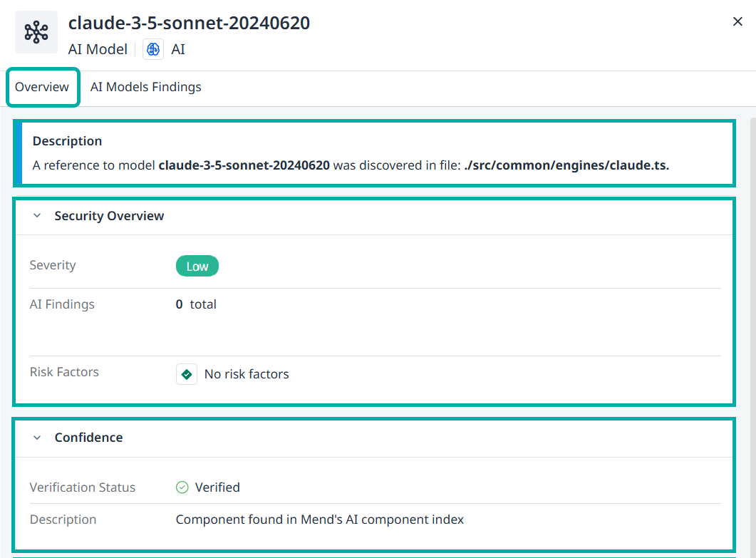Collapse the Security Overview chevron
The height and width of the screenshot is (558, 756).
[x=37, y=216]
